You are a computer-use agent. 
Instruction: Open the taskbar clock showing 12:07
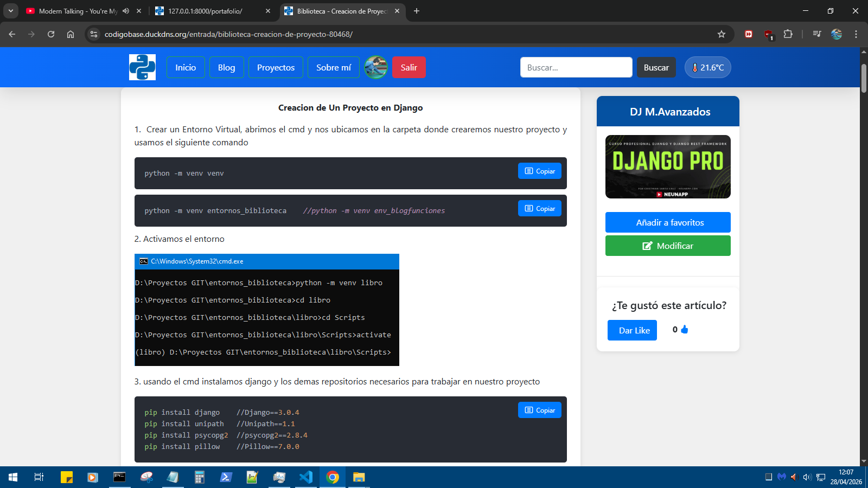coord(846,477)
